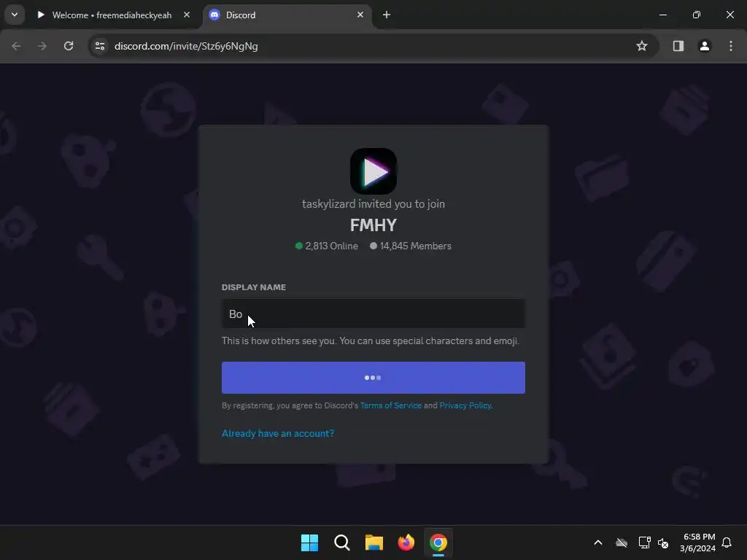This screenshot has width=747, height=560.
Task: Open Windows notifications bell
Action: click(x=727, y=542)
